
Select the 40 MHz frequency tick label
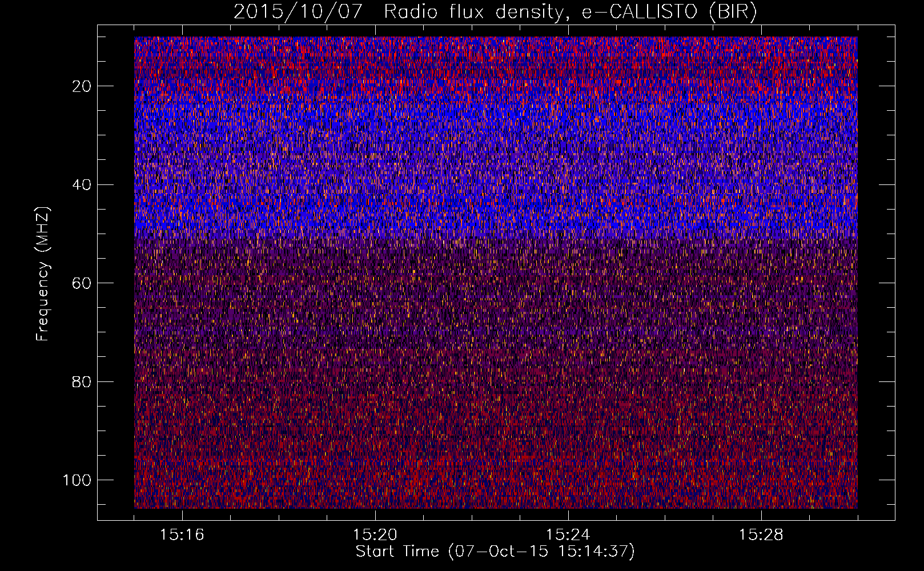click(82, 184)
